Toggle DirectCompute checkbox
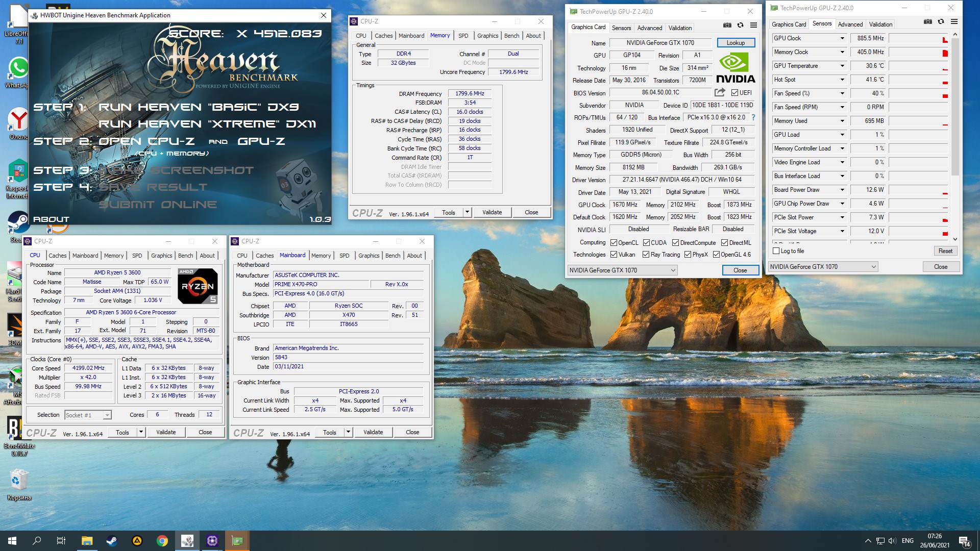This screenshot has height=551, width=980. tap(675, 243)
